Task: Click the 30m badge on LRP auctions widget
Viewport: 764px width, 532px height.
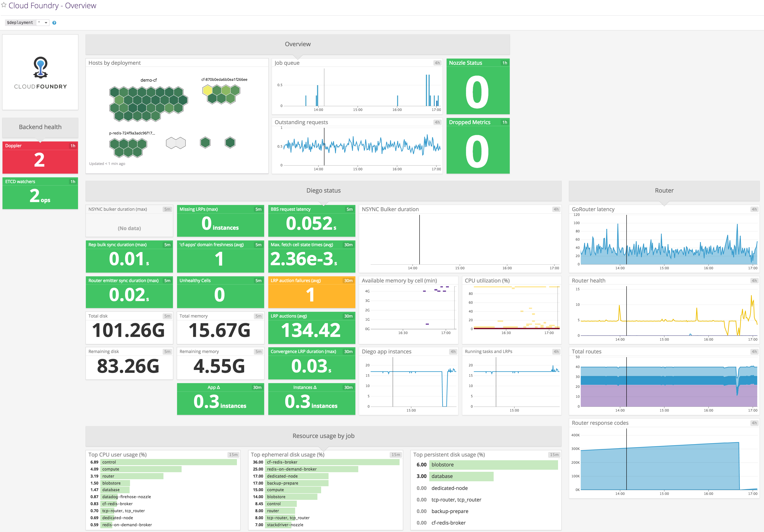Action: pyautogui.click(x=349, y=316)
